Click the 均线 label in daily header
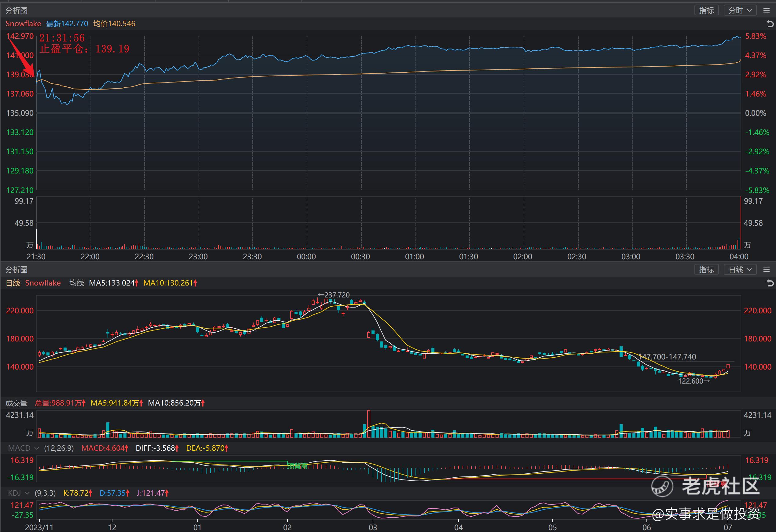The image size is (776, 532). coord(76,283)
